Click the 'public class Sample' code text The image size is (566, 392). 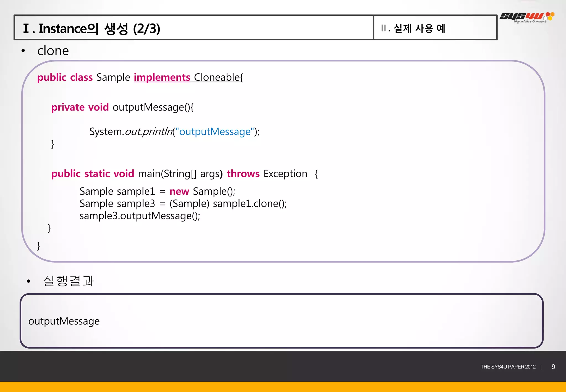click(x=84, y=77)
